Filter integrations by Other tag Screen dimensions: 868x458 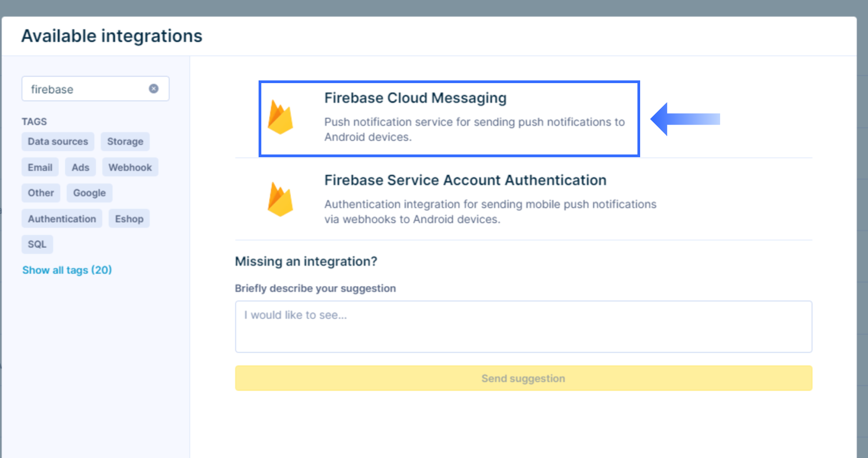(41, 193)
